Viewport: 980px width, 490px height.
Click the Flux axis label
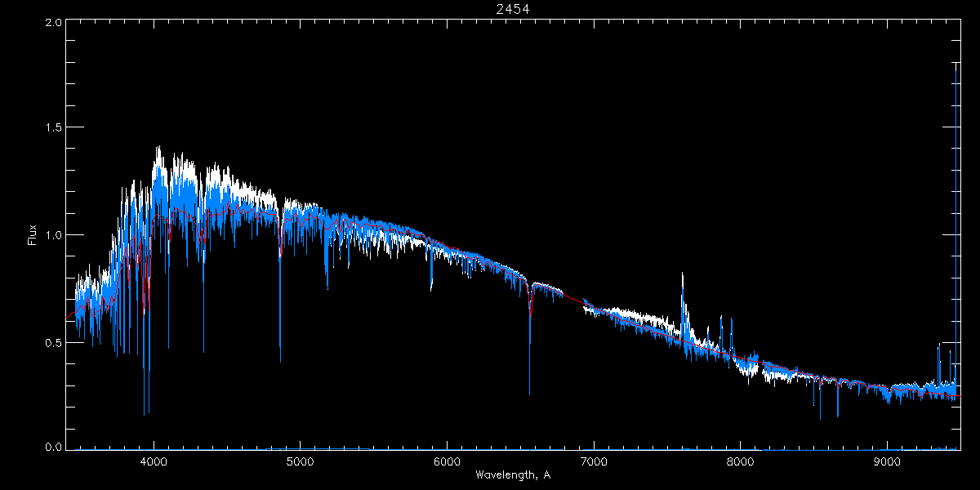click(x=33, y=235)
